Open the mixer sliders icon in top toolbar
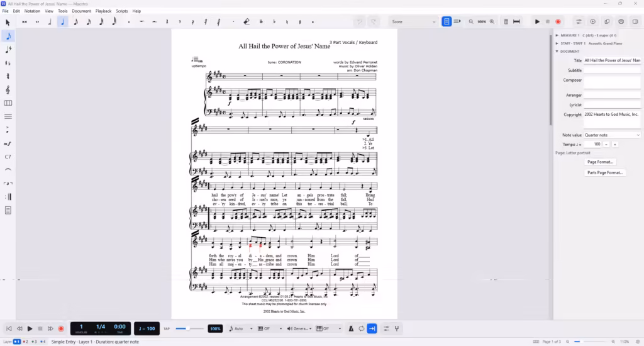644x346 pixels. tap(579, 22)
